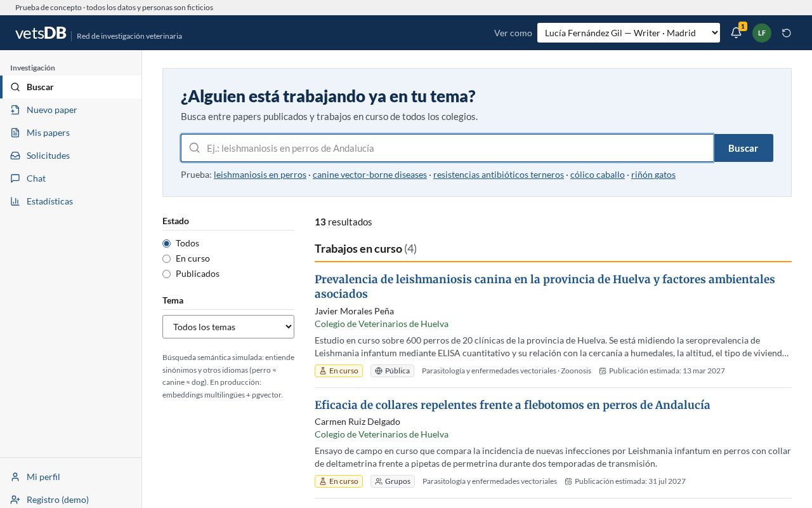Click the reset demo refresh icon

(x=787, y=33)
